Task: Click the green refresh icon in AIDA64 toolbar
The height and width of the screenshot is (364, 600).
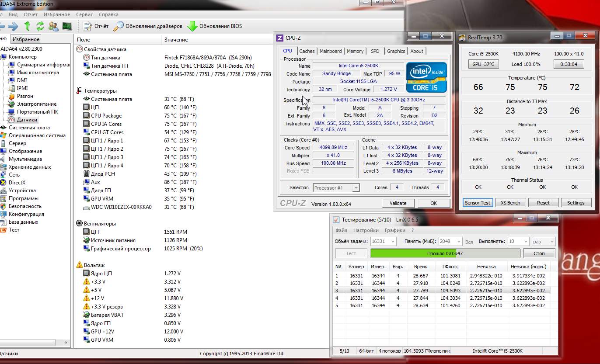Action: [40, 26]
